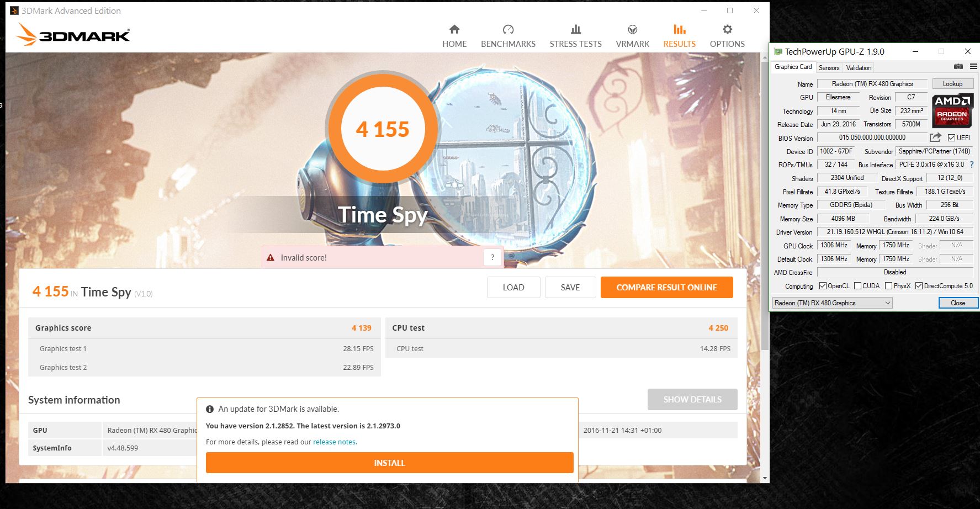
Task: Click the Subvendor Sapphire/PCPartner field
Action: pyautogui.click(x=934, y=151)
